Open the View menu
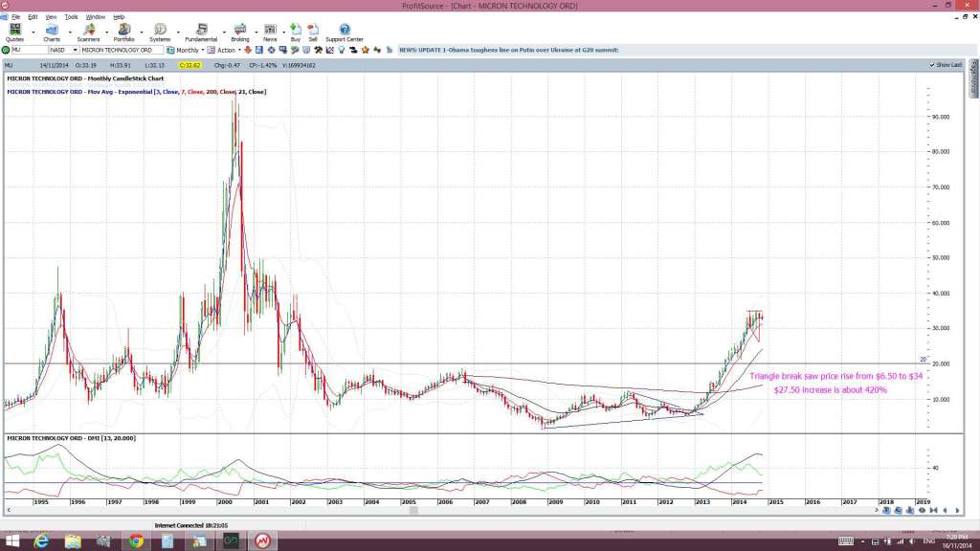The image size is (980, 551). pyautogui.click(x=52, y=17)
